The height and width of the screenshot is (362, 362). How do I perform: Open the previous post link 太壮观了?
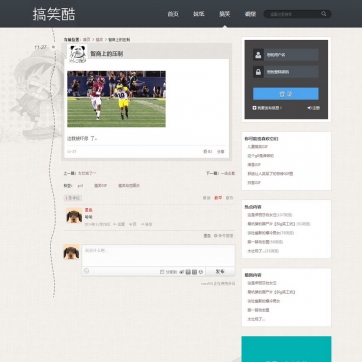[x=87, y=173]
